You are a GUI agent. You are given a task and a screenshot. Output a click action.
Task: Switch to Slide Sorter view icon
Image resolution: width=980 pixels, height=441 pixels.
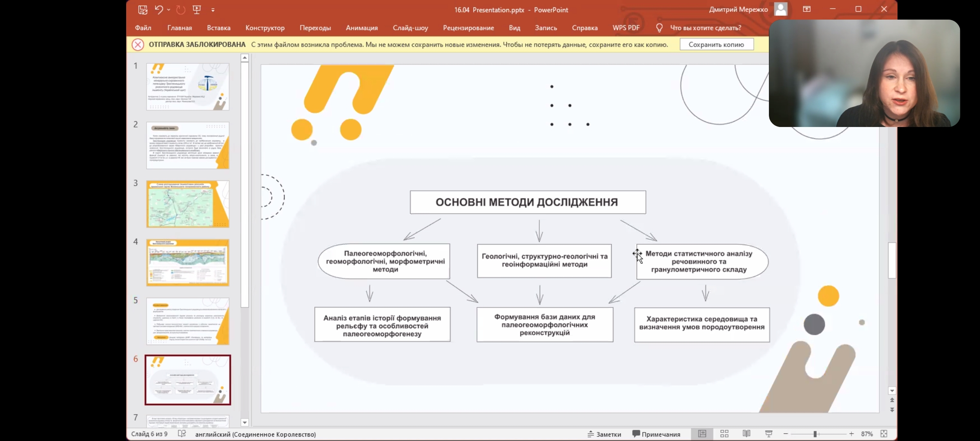(724, 434)
